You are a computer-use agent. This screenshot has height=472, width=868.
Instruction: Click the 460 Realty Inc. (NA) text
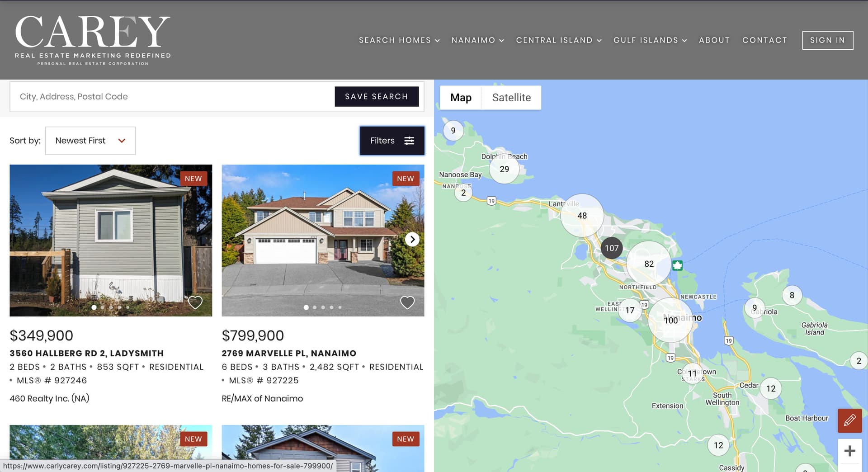click(49, 398)
